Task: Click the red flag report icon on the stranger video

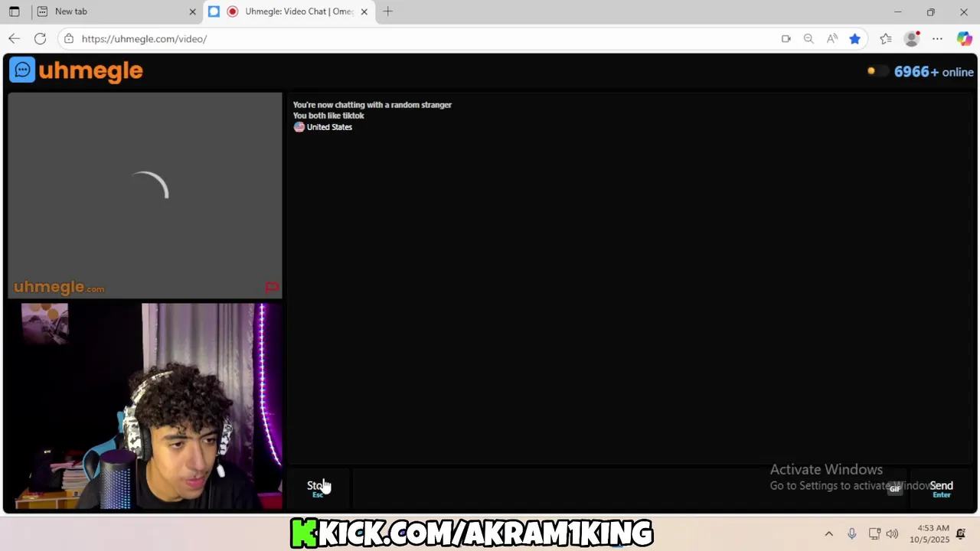Action: pos(271,288)
